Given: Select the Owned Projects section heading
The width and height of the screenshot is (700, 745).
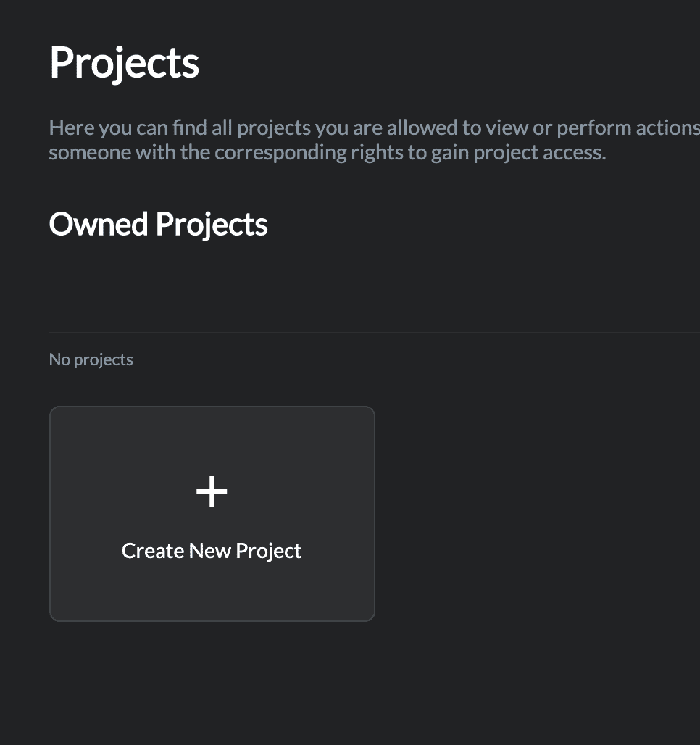Looking at the screenshot, I should 158,225.
